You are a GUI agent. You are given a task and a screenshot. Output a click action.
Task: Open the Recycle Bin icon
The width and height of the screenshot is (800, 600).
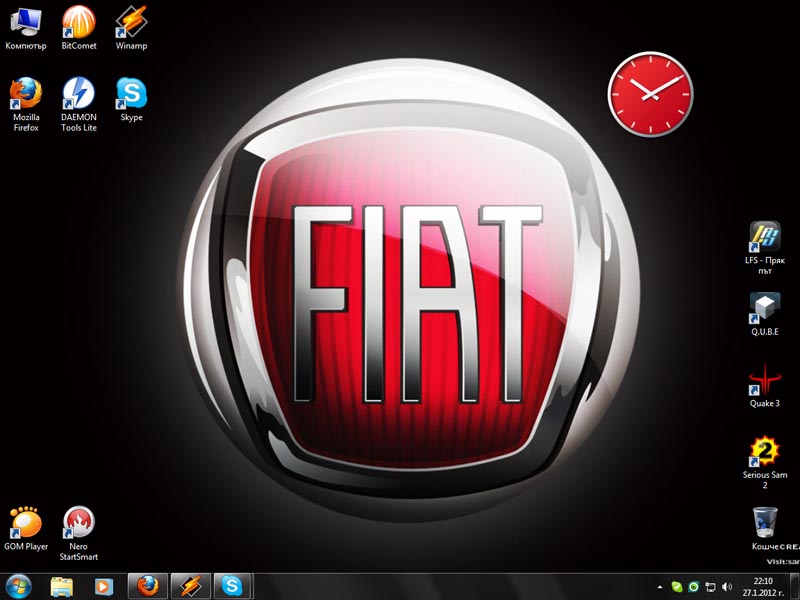tap(764, 523)
